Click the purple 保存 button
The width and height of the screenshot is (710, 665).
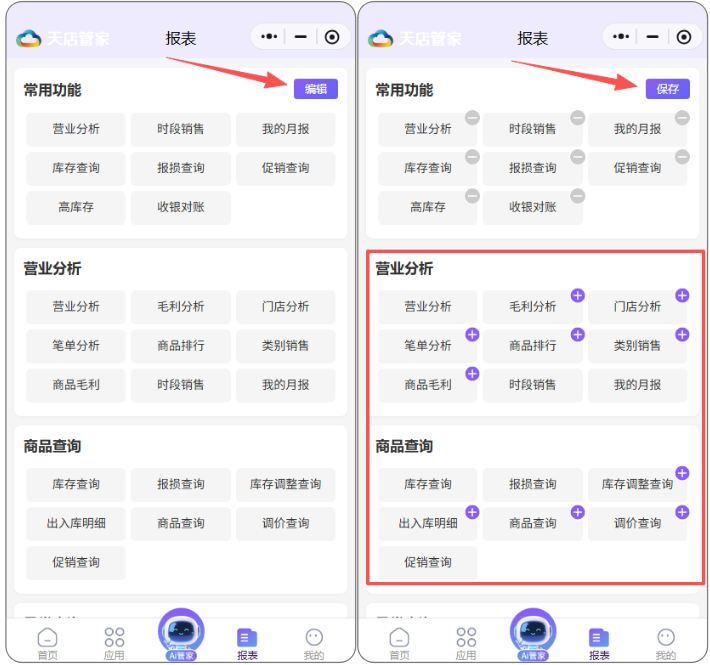point(667,89)
